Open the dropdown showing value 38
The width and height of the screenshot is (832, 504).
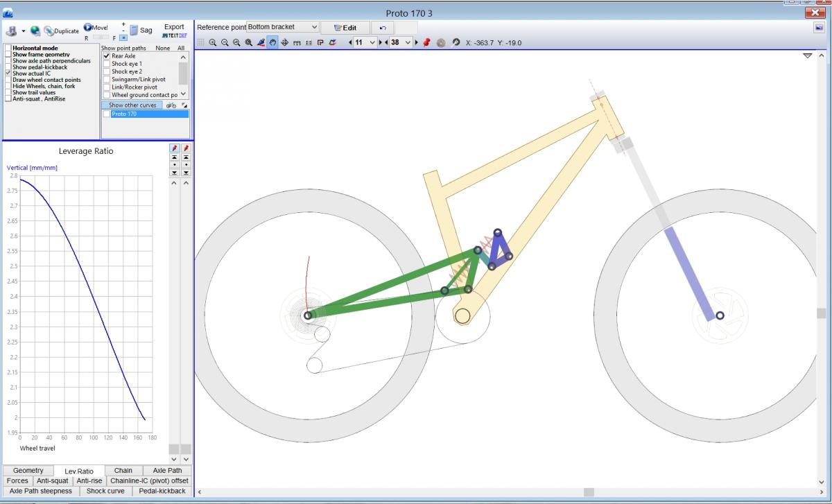(x=401, y=42)
